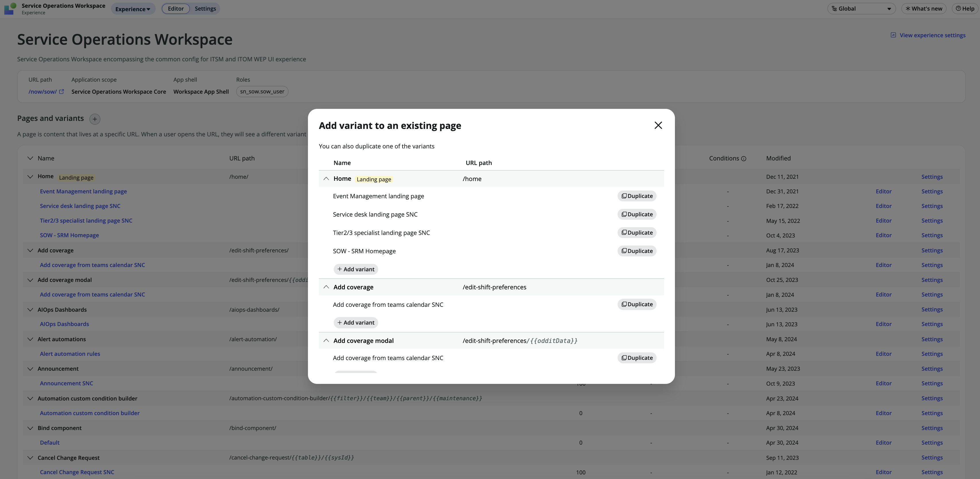The height and width of the screenshot is (479, 980).
Task: Collapse Automation custom condition builder page row
Action: click(x=30, y=398)
